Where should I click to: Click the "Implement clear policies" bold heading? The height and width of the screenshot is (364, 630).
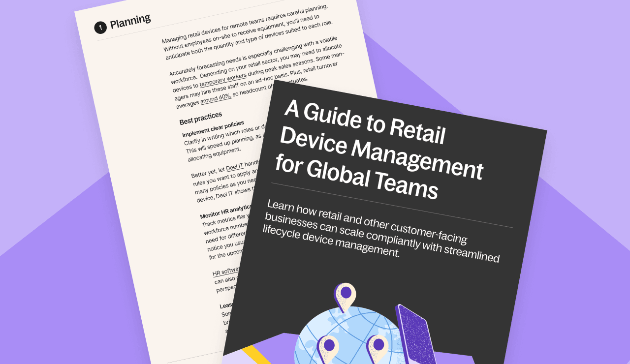(x=213, y=128)
